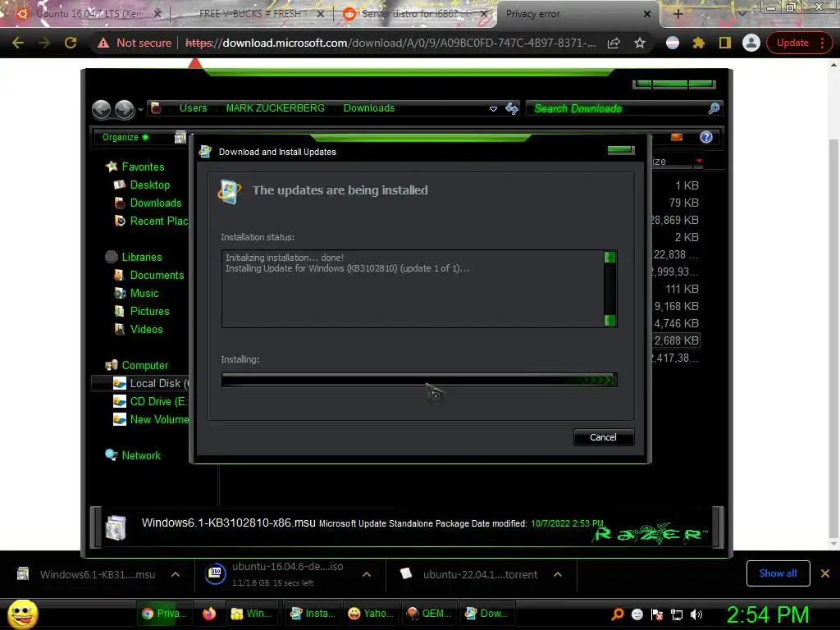Switch to Chrome Priva... taskbar item

pyautogui.click(x=164, y=614)
